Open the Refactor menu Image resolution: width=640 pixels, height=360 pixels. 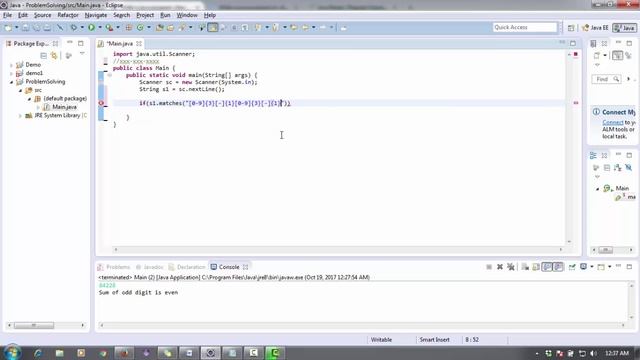(x=68, y=15)
